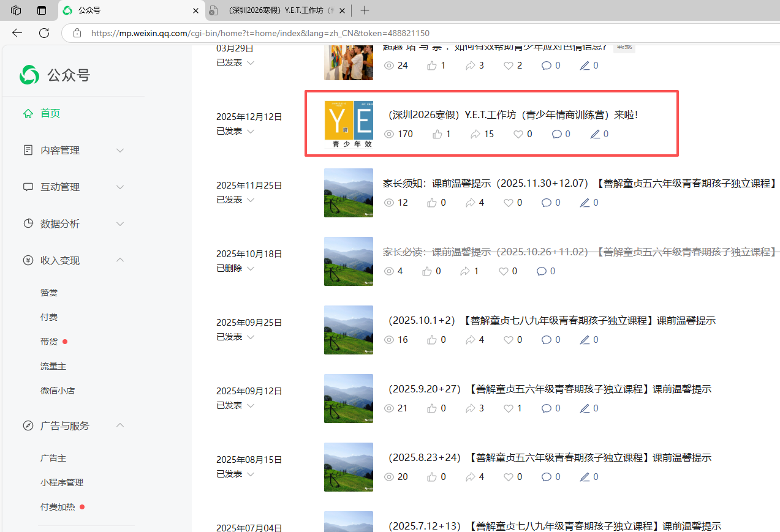Screen dimensions: 780x532
Task: Open 已删除 dropdown for 2025年10月18日
Action: tap(235, 268)
